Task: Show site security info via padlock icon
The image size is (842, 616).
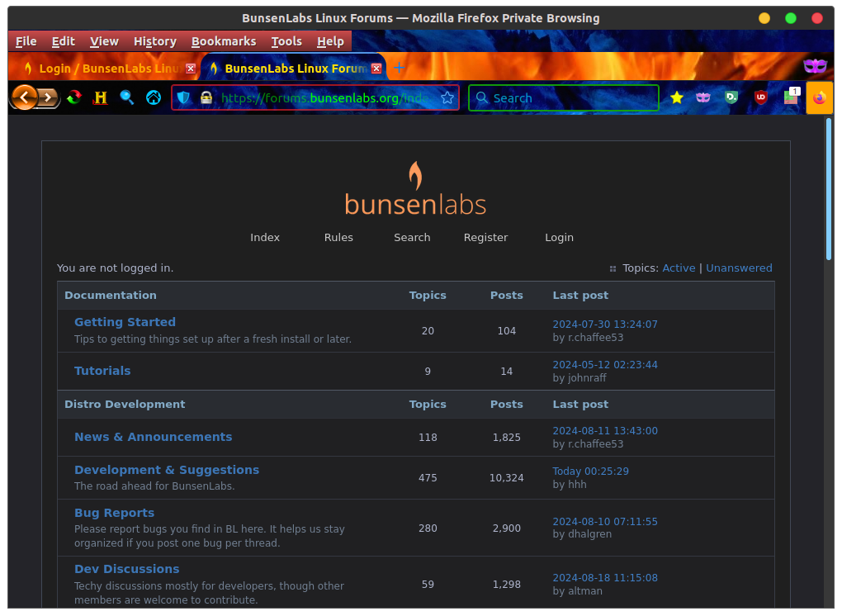Action: 206,97
